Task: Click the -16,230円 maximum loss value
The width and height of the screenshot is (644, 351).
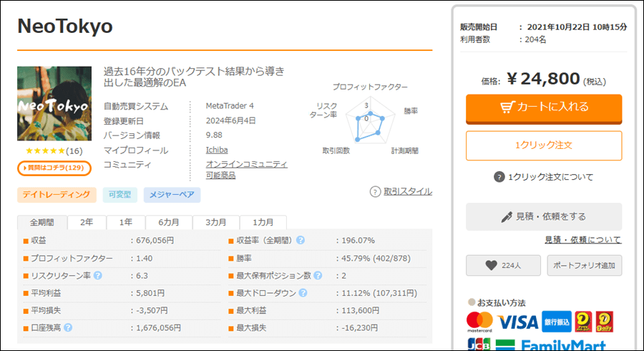Action: click(359, 327)
